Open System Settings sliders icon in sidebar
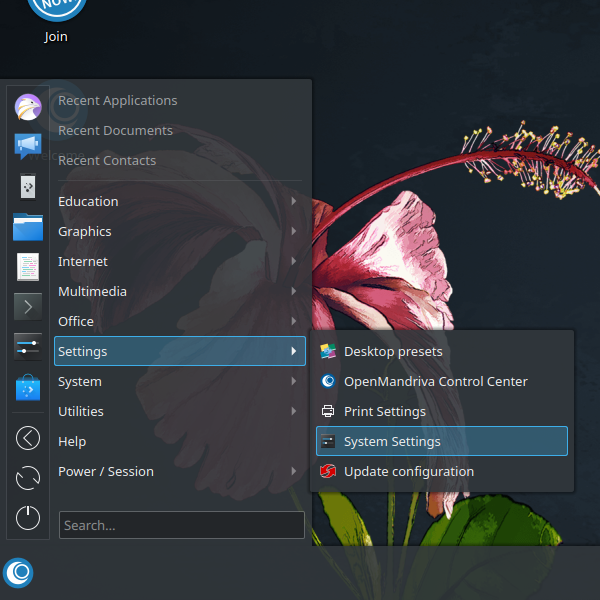This screenshot has width=600, height=600. [28, 347]
